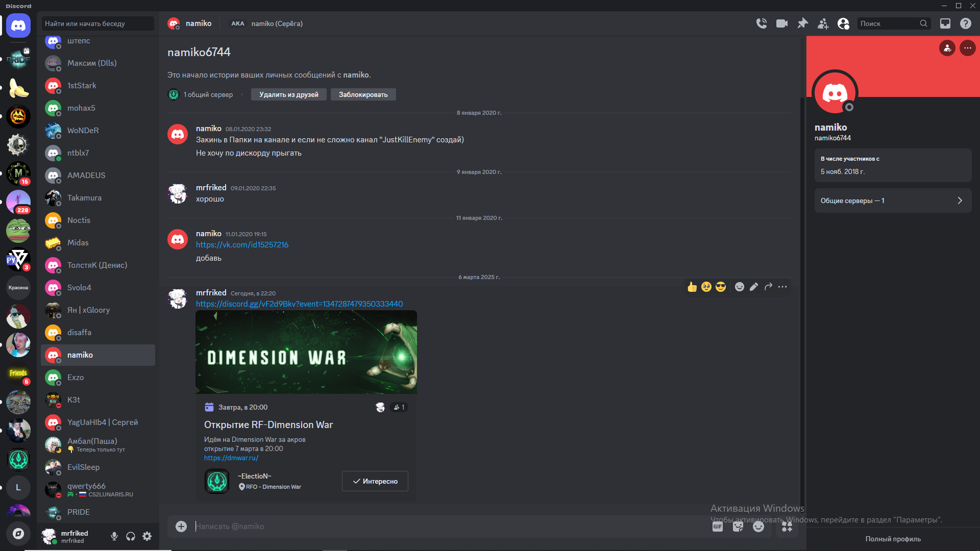This screenshot has width=980, height=551.
Task: Add friends to DM group
Action: tap(823, 23)
